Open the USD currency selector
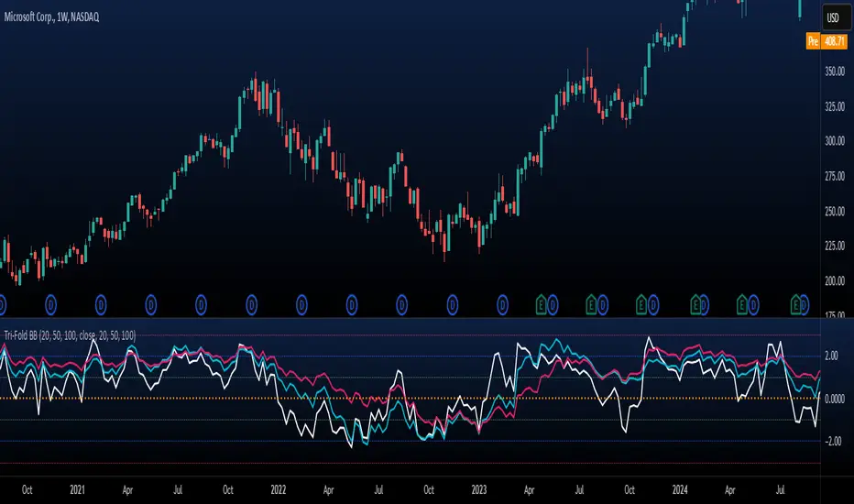Screen dimensions: 854x504 point(833,18)
